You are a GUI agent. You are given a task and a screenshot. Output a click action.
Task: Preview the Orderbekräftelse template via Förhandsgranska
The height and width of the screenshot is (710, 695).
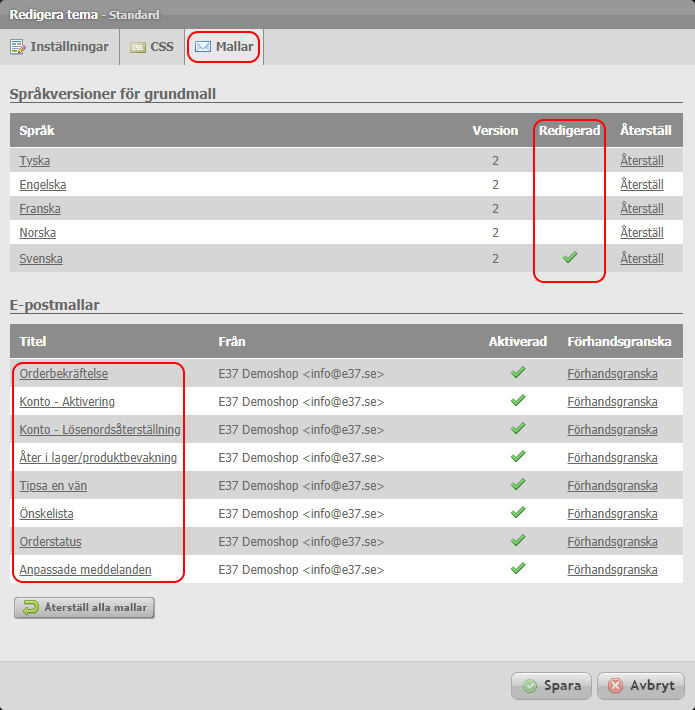click(612, 374)
